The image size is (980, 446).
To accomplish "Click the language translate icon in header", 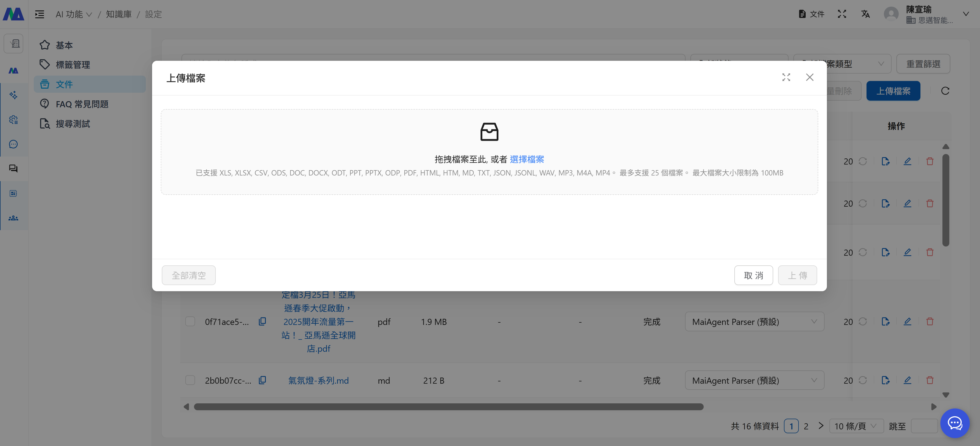I will [865, 14].
